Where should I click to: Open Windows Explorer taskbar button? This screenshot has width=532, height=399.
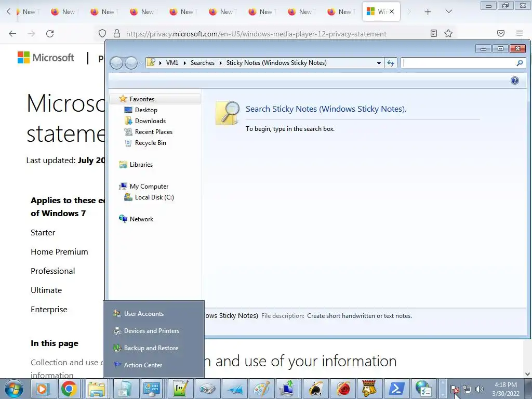(97, 389)
